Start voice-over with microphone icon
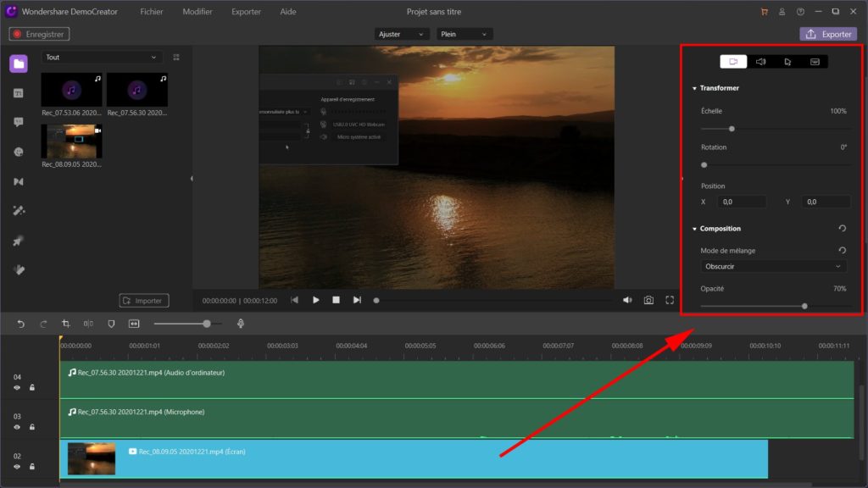Screen dimensions: 868x488 point(240,324)
